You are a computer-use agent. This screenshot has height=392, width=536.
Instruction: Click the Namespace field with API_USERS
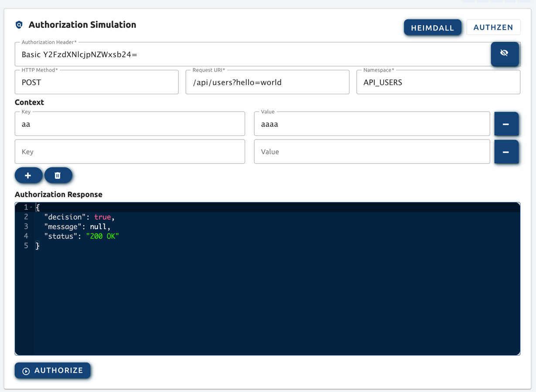point(438,82)
